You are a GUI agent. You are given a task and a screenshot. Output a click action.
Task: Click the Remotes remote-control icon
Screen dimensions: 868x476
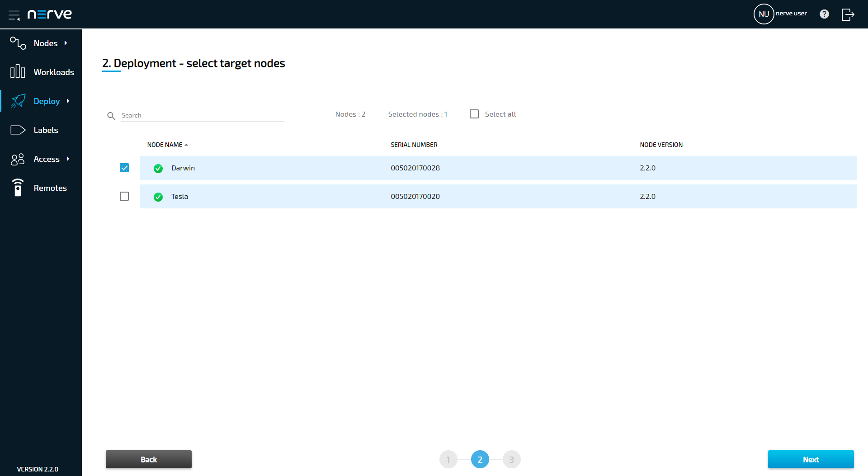point(18,188)
